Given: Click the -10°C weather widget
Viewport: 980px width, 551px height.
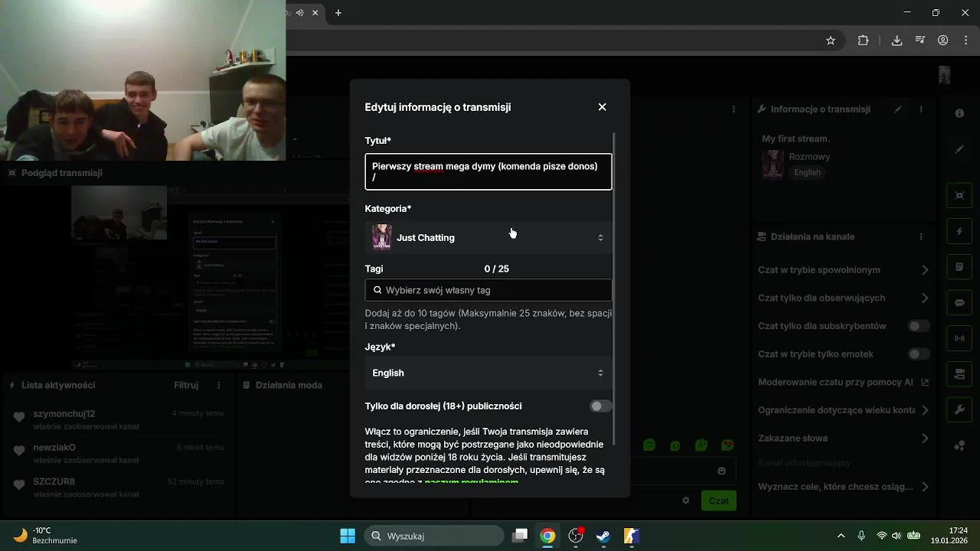Looking at the screenshot, I should [44, 536].
